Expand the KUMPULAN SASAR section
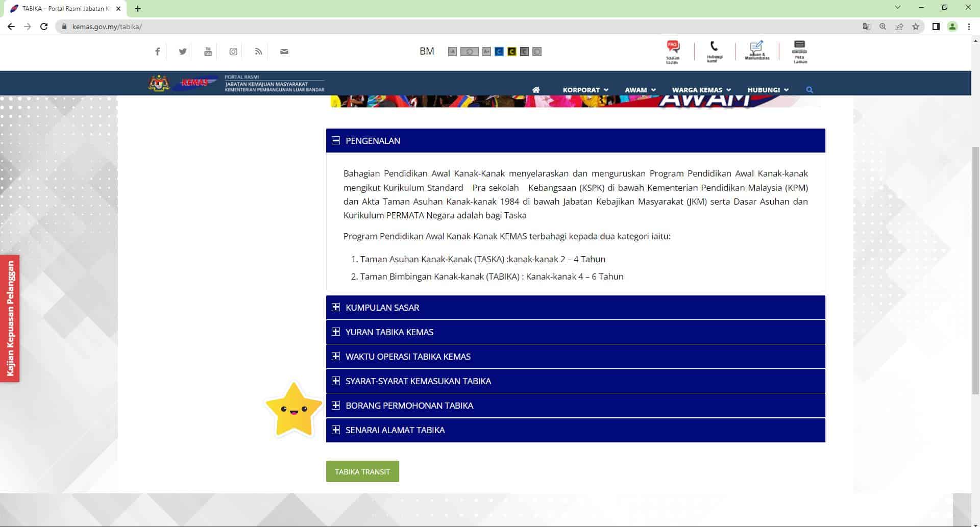The height and width of the screenshot is (527, 980). (x=575, y=308)
